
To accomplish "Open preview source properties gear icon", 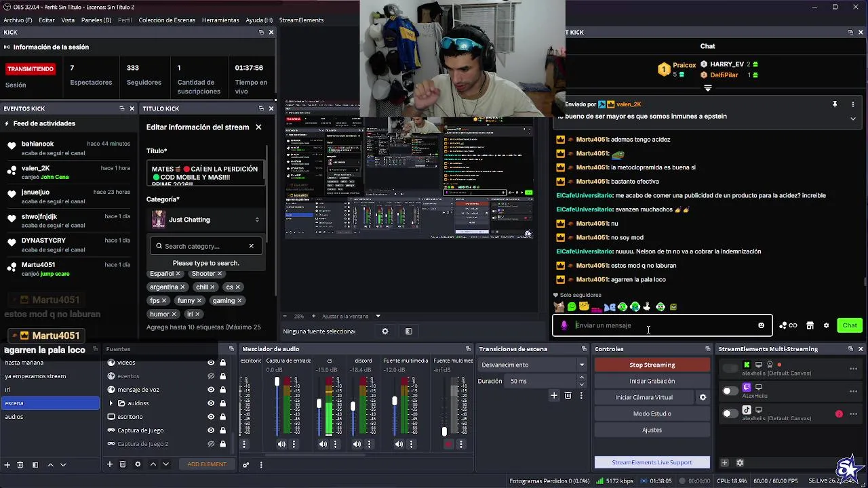I will (x=385, y=331).
